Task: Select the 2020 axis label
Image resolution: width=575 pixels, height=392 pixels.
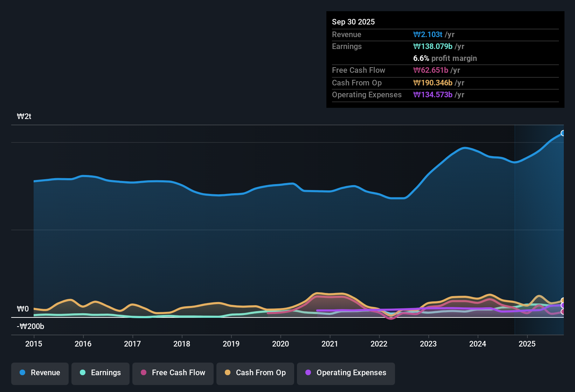Action: click(280, 344)
